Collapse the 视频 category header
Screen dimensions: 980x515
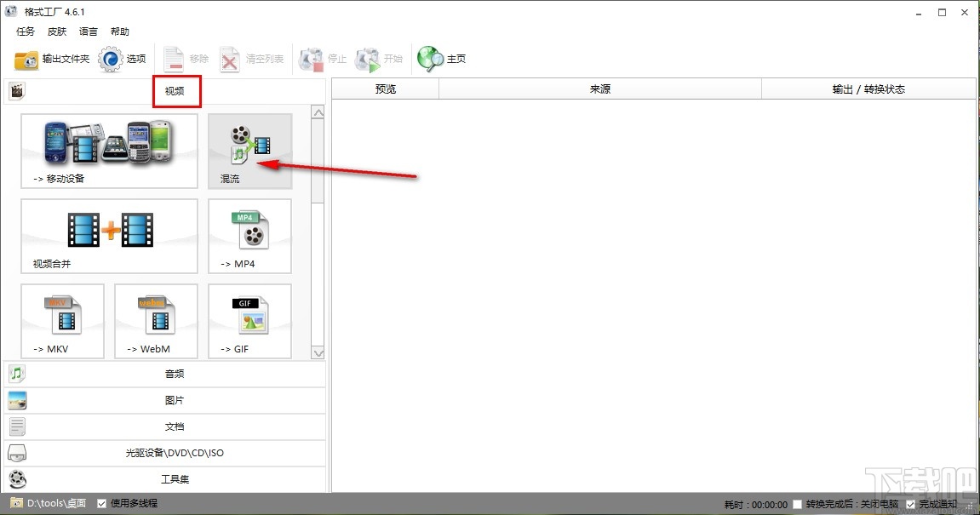(165, 91)
